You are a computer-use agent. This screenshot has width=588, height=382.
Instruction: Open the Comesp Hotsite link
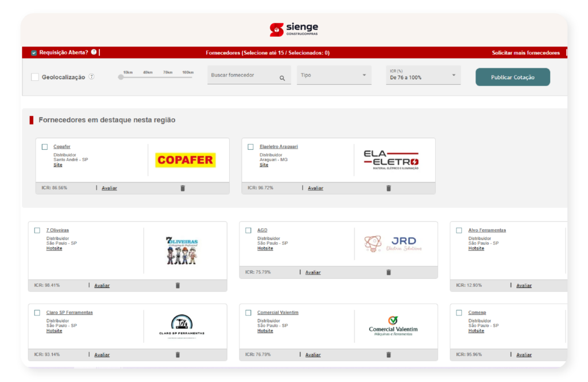476,331
